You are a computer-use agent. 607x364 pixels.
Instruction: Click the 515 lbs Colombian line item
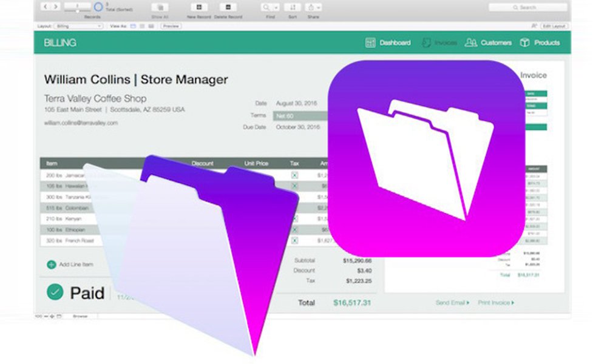click(x=67, y=208)
